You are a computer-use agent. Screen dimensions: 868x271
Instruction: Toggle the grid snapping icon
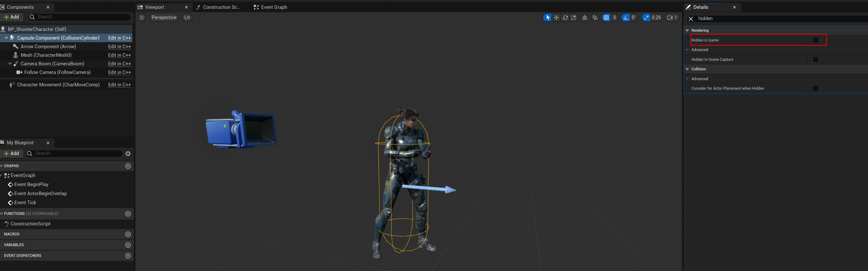[606, 17]
